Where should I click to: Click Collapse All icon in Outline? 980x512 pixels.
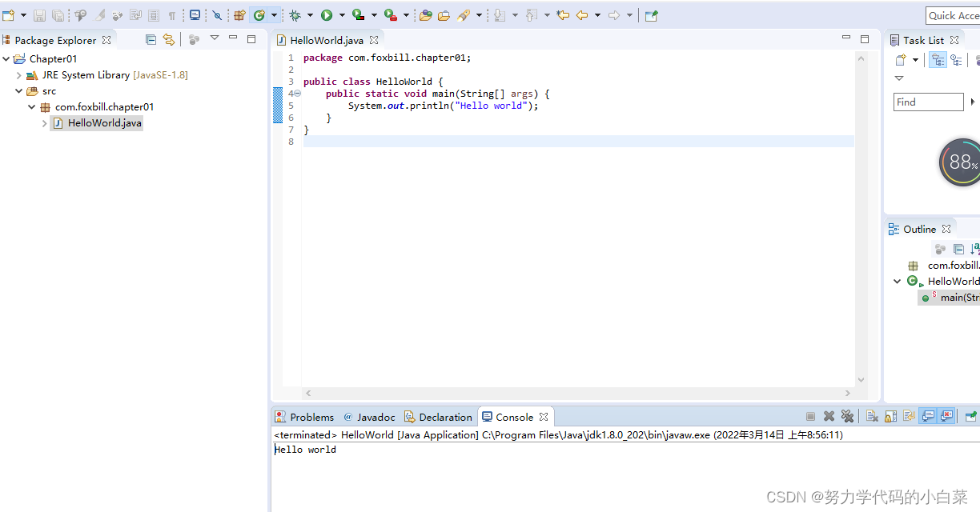(958, 250)
